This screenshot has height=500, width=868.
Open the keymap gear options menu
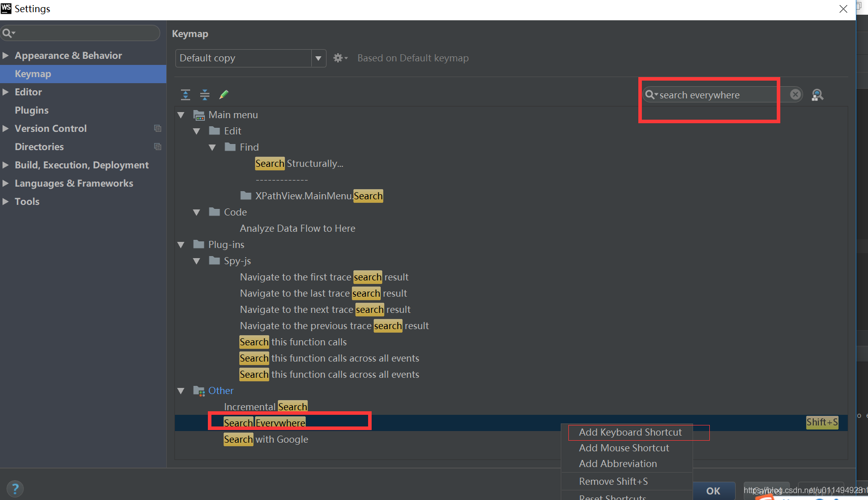pyautogui.click(x=340, y=58)
